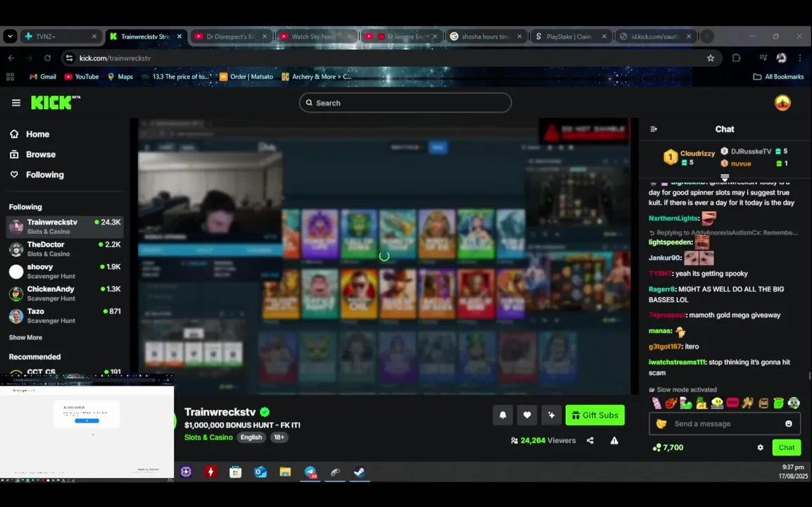Reload the page
The width and height of the screenshot is (812, 507).
[48, 58]
